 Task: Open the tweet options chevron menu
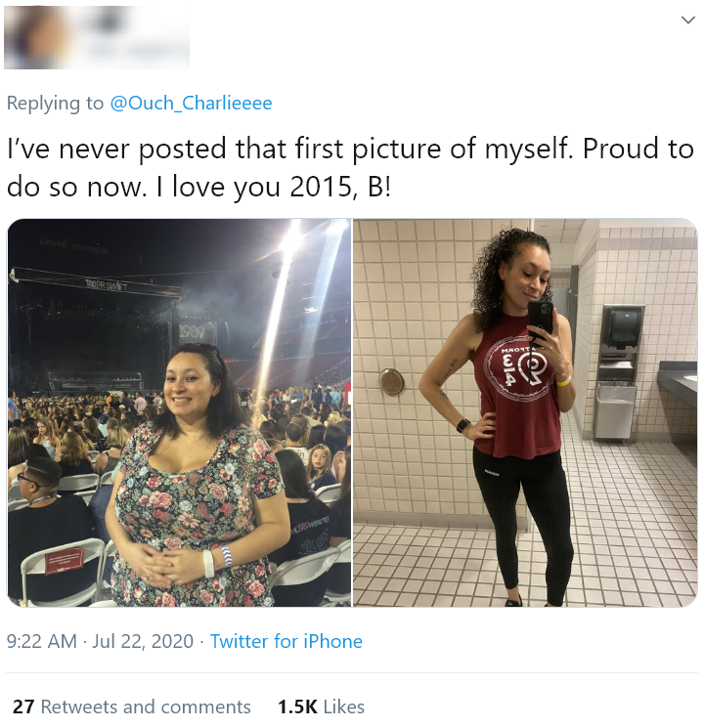coord(687,20)
